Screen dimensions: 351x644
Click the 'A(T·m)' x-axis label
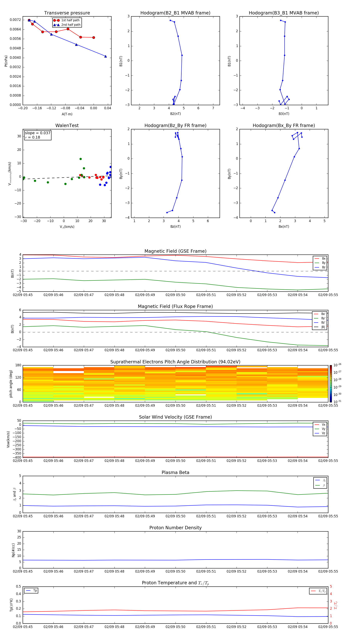point(67,114)
